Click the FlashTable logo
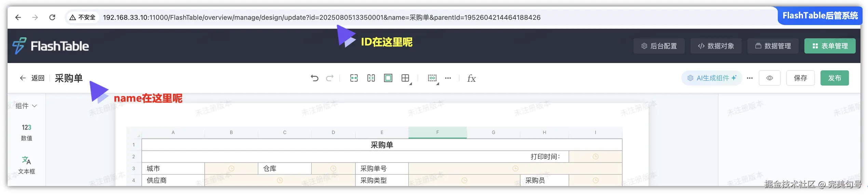868x195 pixels. pos(50,46)
